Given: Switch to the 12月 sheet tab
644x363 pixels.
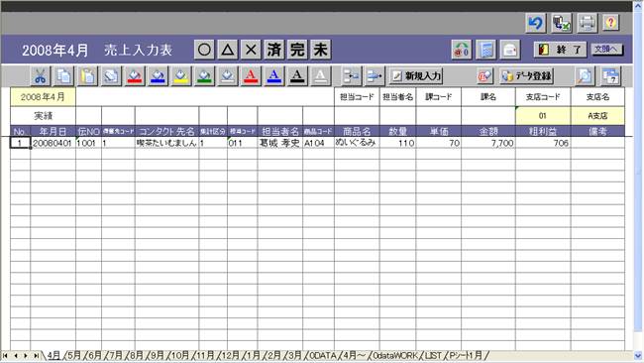Looking at the screenshot, I should pos(231,356).
